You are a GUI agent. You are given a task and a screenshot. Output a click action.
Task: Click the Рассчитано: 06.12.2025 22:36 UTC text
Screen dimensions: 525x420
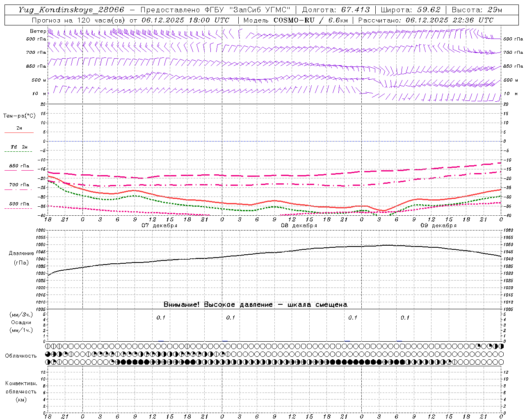426,20
